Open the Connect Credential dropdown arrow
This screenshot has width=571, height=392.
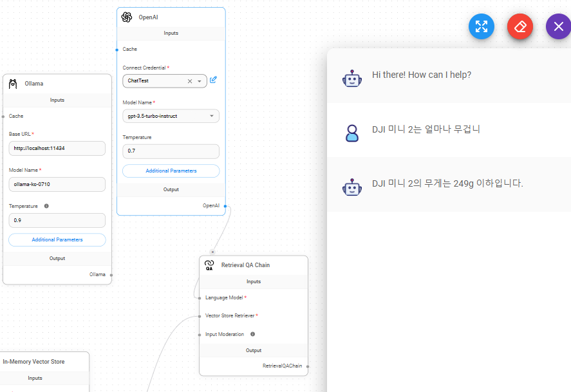pos(200,81)
